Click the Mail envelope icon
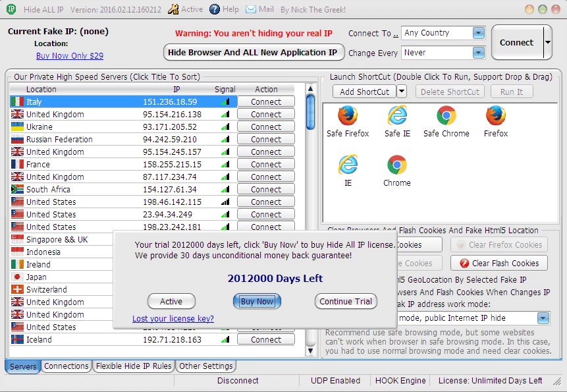567x392 pixels. (251, 9)
